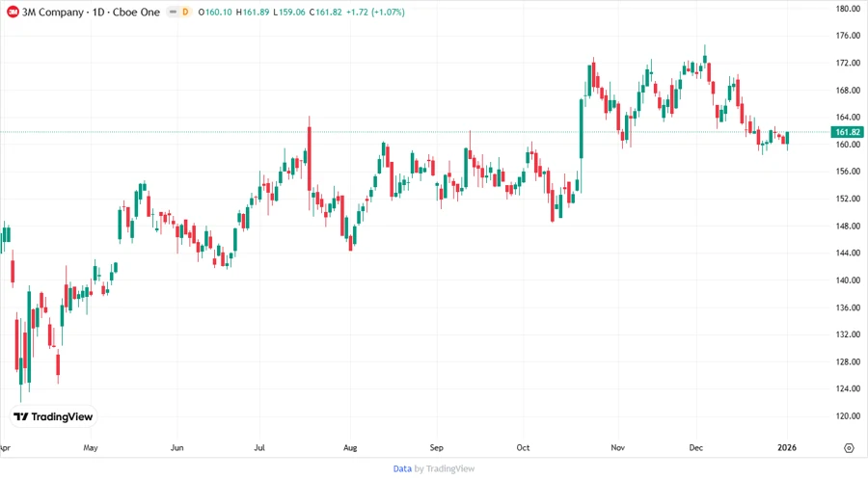
Task: Click the 2026 label on time axis
Action: click(x=787, y=448)
